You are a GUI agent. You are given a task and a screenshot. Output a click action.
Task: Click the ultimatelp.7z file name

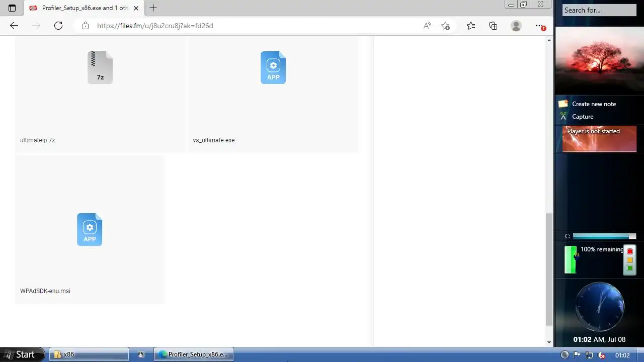pos(38,140)
